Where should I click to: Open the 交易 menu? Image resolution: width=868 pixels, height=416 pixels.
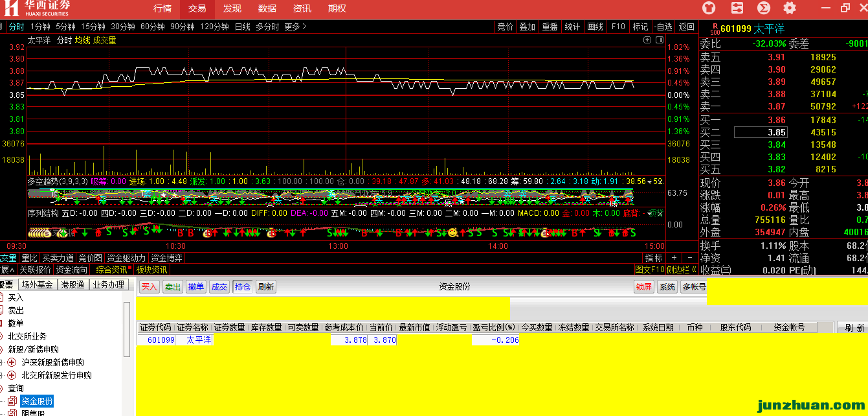click(197, 8)
